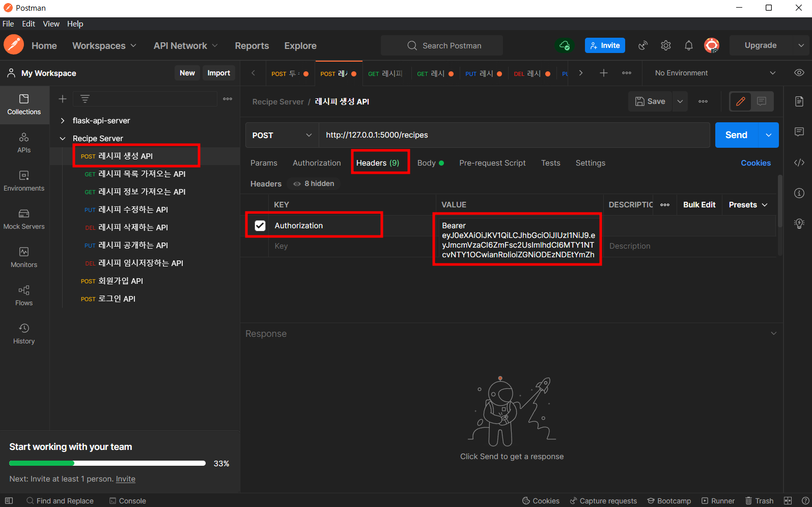Create a new collection with plus icon

click(x=63, y=99)
